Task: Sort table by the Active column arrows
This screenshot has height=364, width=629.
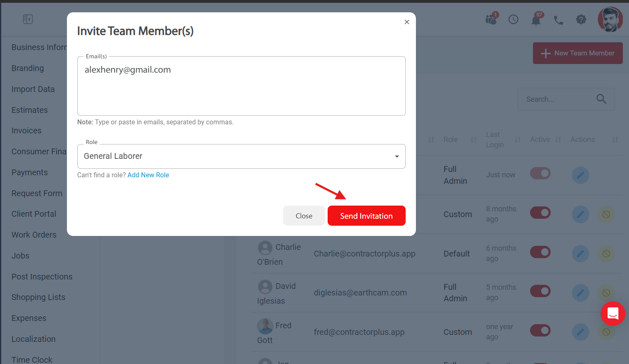Action: point(558,140)
